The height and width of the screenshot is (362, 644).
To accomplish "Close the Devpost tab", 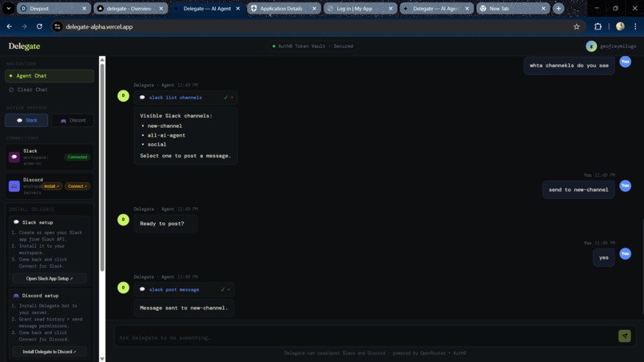I will [84, 8].
